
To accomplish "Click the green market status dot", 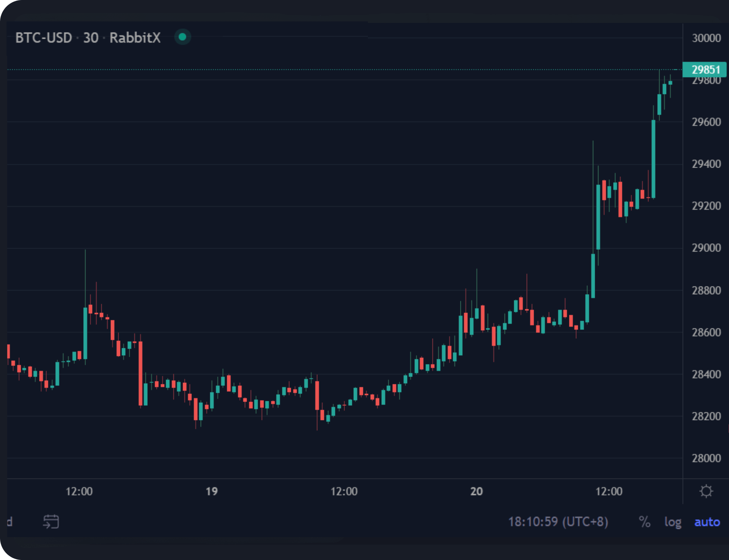I will (x=183, y=37).
